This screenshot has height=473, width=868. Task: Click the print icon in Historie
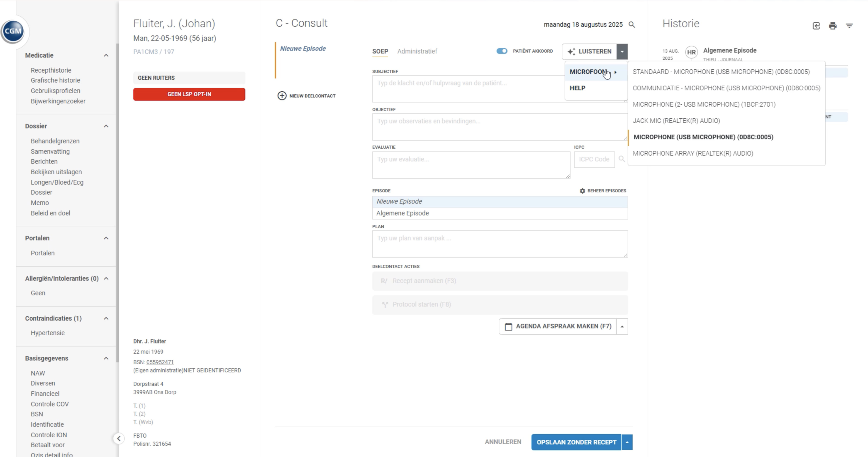[x=833, y=26]
